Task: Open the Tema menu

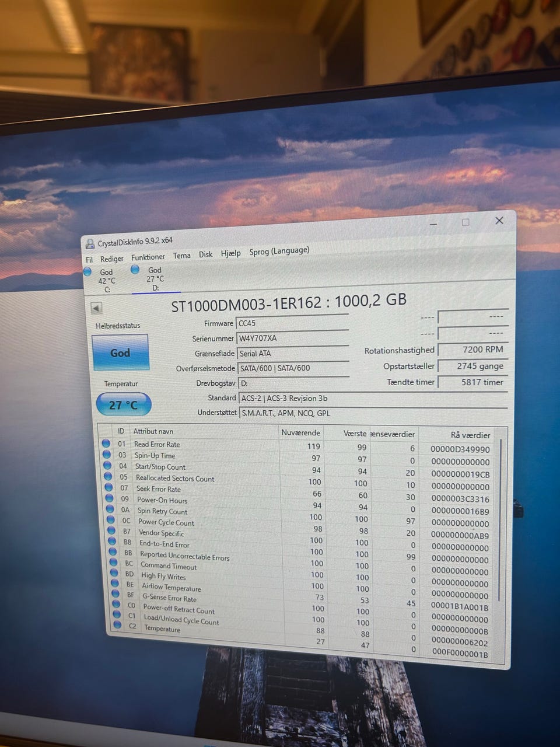Action: [x=181, y=256]
